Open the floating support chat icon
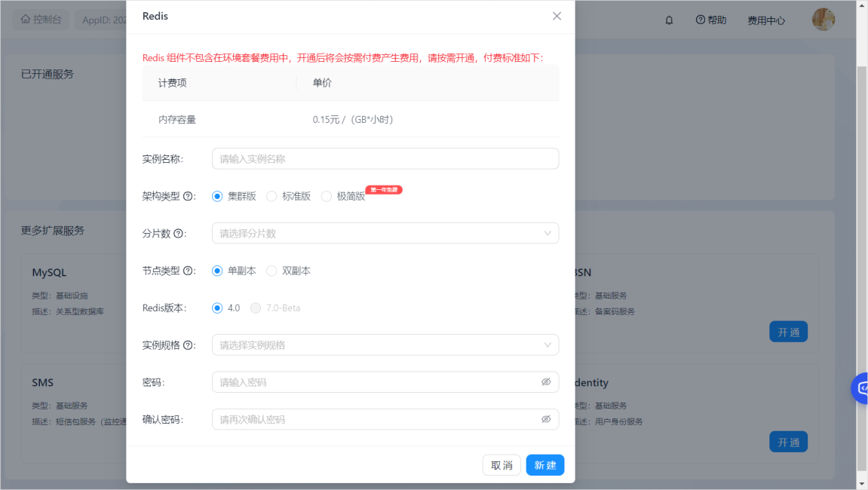This screenshot has width=868, height=490. tap(860, 388)
